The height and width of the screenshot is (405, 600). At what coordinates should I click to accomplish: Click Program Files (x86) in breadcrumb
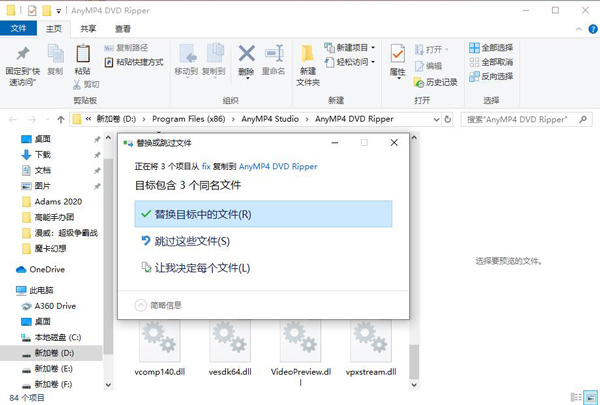[x=189, y=119]
